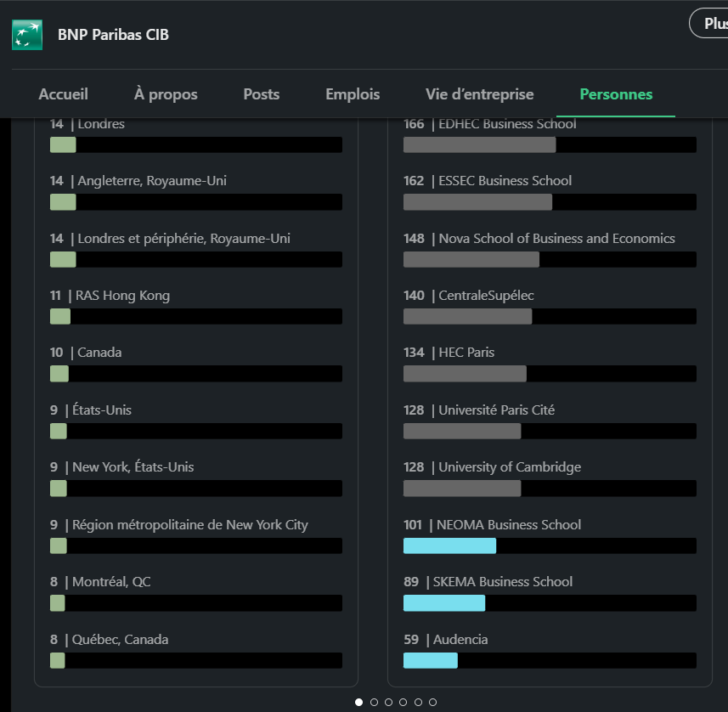Go to the second carousel page dot
The height and width of the screenshot is (712, 728).
(374, 703)
